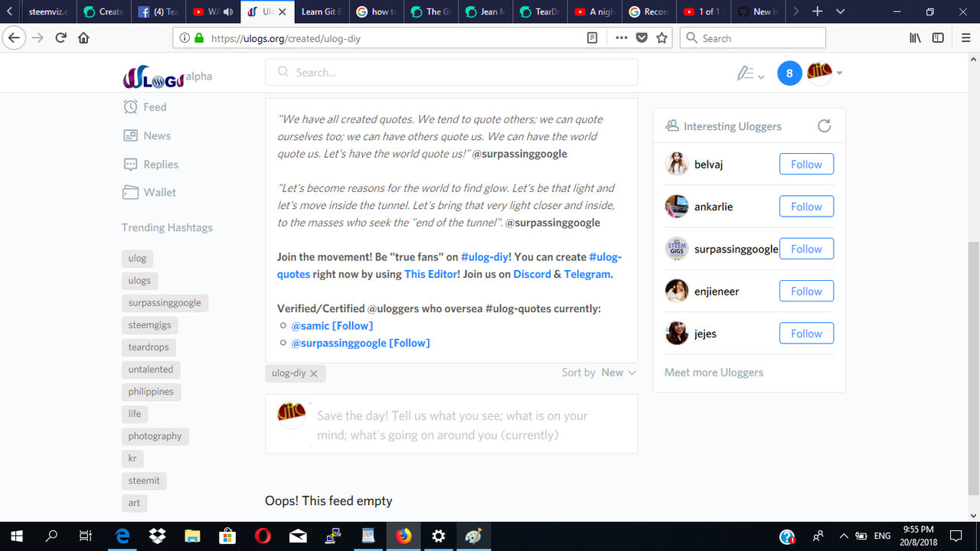Open Windows Action Center notifications
This screenshot has height=551, width=980.
pos(955,536)
